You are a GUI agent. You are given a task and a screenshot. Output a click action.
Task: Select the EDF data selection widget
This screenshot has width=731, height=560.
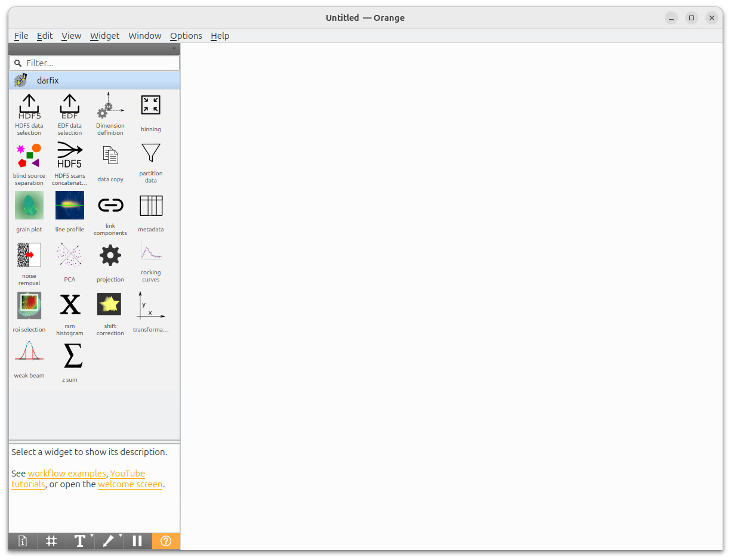point(70,114)
